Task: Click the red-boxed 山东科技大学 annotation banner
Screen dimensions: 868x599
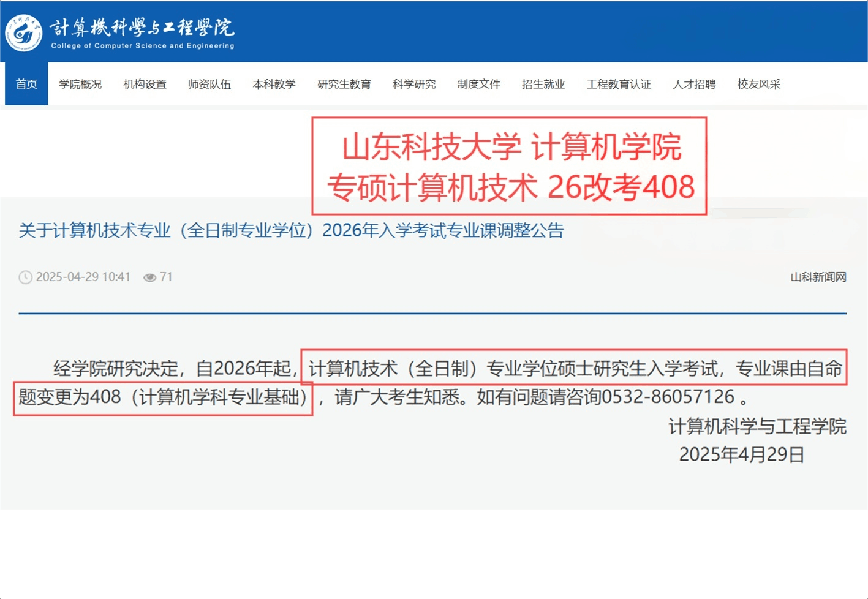Action: (510, 166)
